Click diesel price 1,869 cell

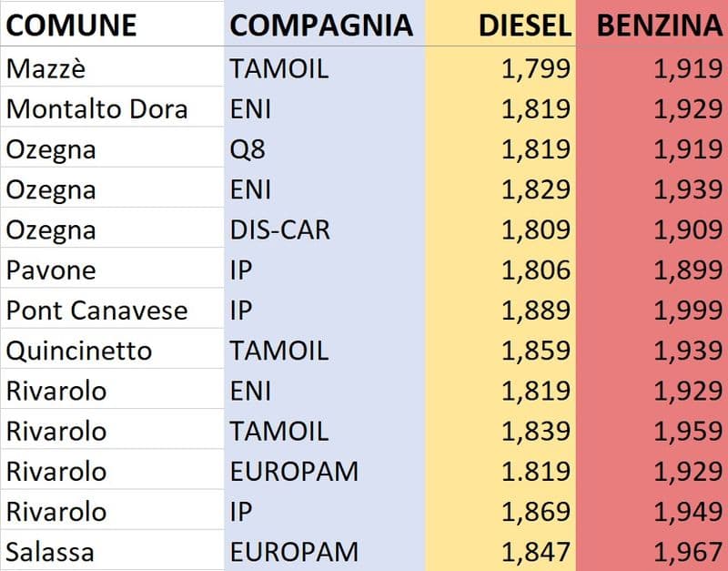tap(535, 511)
